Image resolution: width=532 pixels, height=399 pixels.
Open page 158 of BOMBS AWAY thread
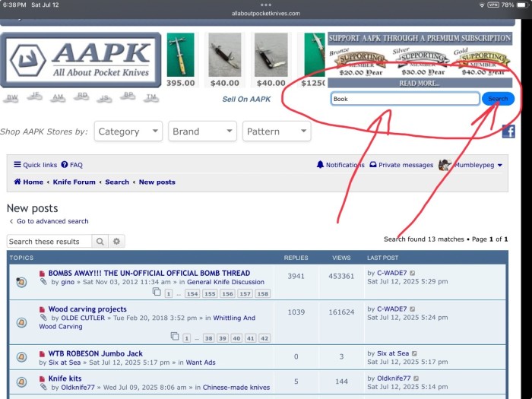pyautogui.click(x=263, y=294)
